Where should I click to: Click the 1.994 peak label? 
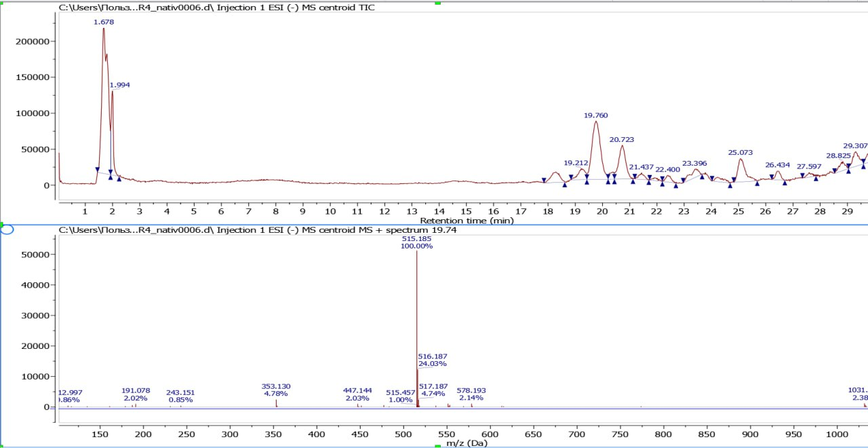(119, 86)
